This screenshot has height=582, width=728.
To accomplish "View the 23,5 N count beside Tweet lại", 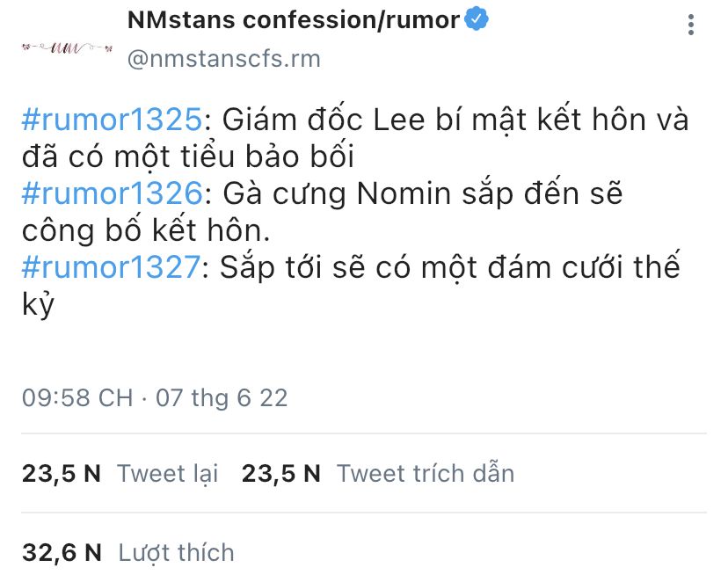I will tap(62, 474).
